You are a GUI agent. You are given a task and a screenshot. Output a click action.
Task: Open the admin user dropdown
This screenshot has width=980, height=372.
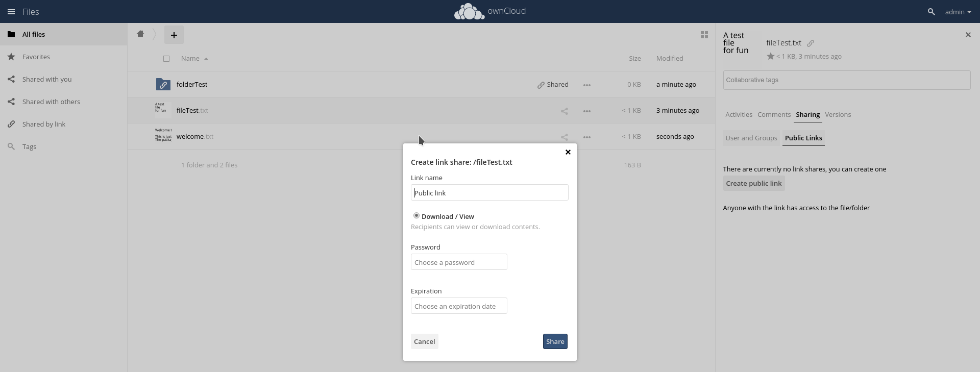click(x=958, y=12)
